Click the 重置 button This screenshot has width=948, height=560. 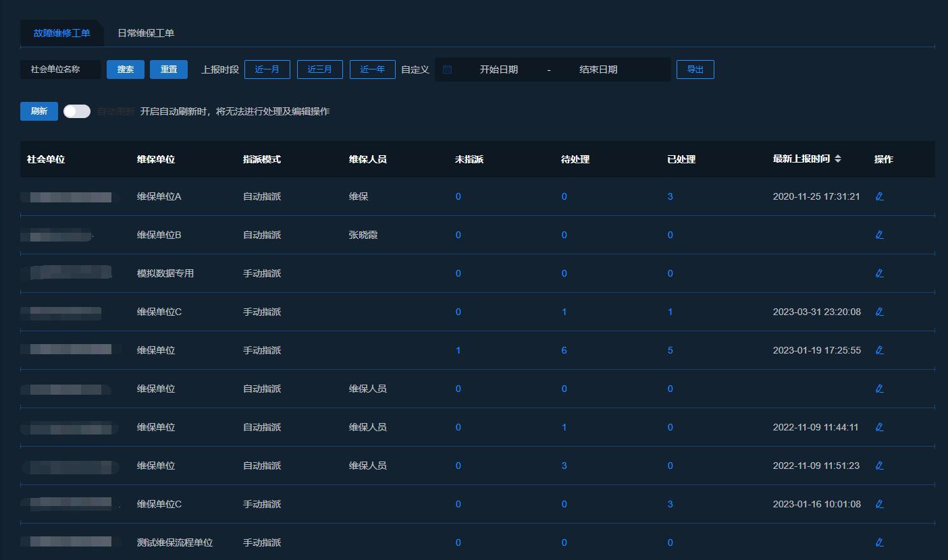click(169, 69)
